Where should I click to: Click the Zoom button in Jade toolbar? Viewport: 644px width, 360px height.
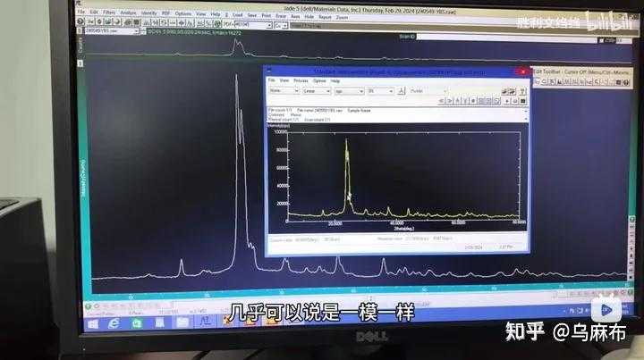pyautogui.click(x=342, y=17)
